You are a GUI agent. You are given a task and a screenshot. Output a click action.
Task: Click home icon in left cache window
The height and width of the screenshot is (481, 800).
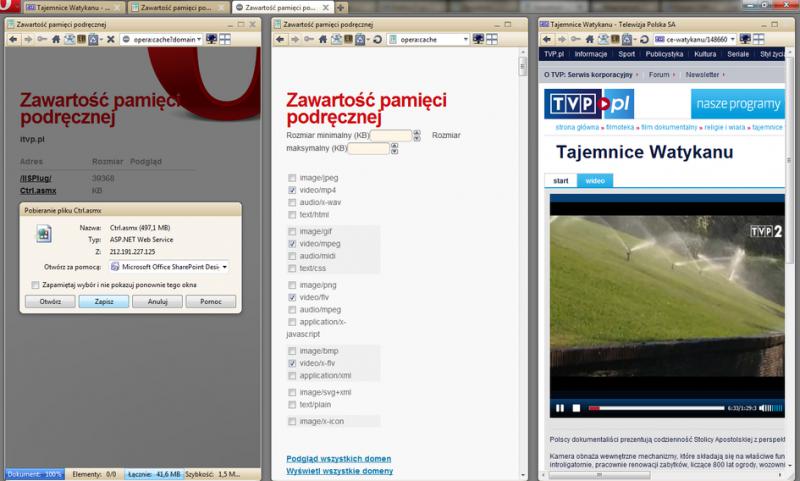[56, 39]
